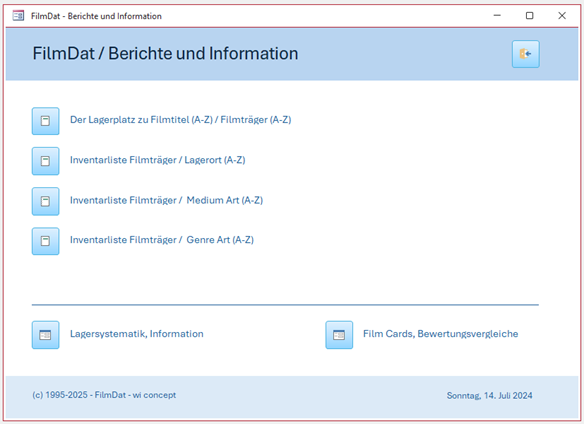This screenshot has height=424, width=584.
Task: Open the Inventarliste Genre Art report icon
Action: pyautogui.click(x=45, y=241)
